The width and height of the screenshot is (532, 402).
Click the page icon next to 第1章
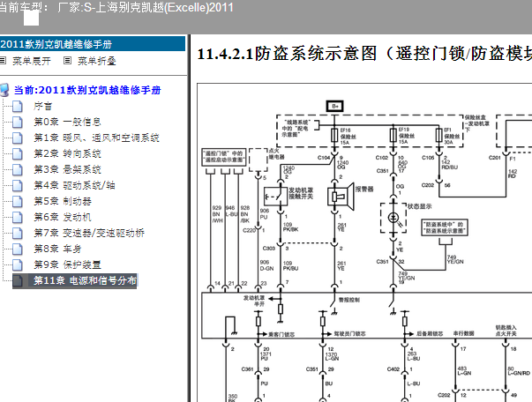(x=18, y=138)
